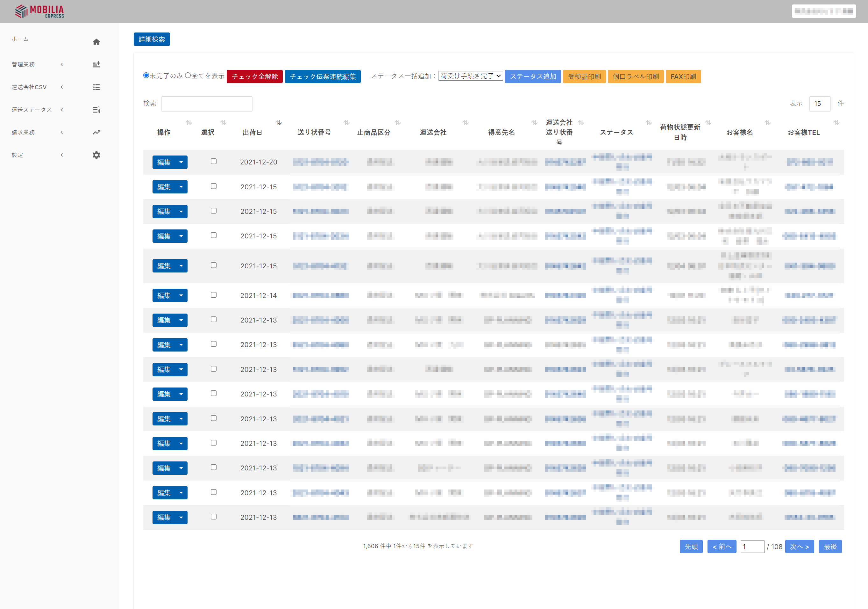Open the ホーム menu item

point(20,39)
